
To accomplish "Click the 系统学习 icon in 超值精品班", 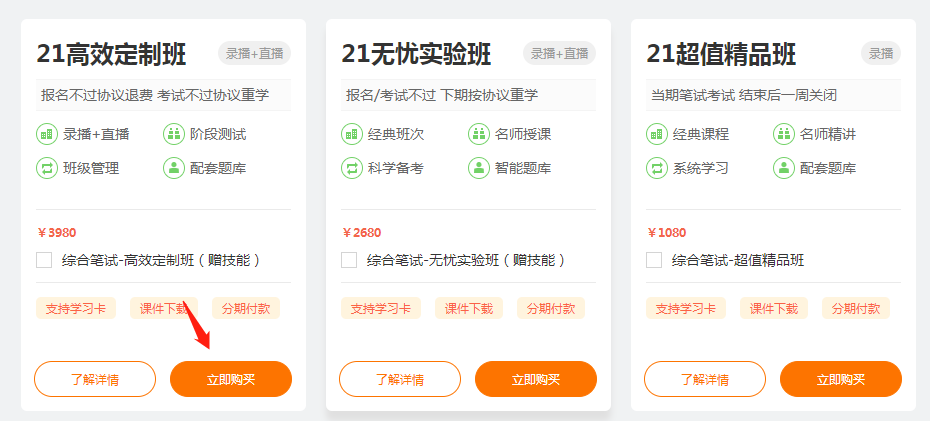I will pyautogui.click(x=657, y=168).
